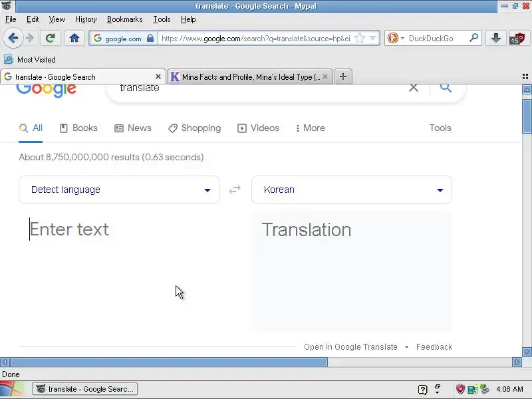Click the URL address bar field
The image size is (532, 399).
[x=256, y=39]
